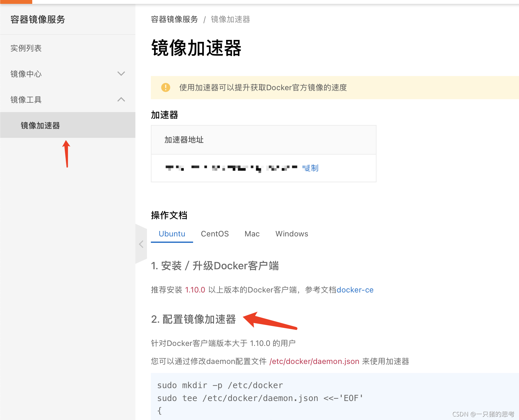Click the /etc/docker/daemon.json path link

pyautogui.click(x=314, y=361)
